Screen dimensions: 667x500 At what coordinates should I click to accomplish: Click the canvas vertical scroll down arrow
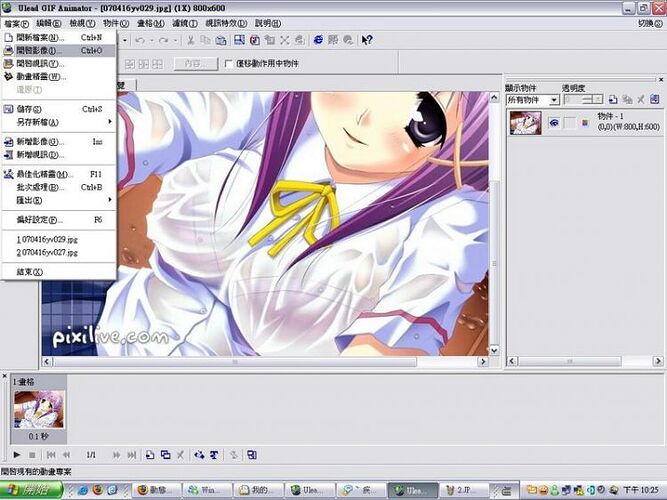[494, 351]
